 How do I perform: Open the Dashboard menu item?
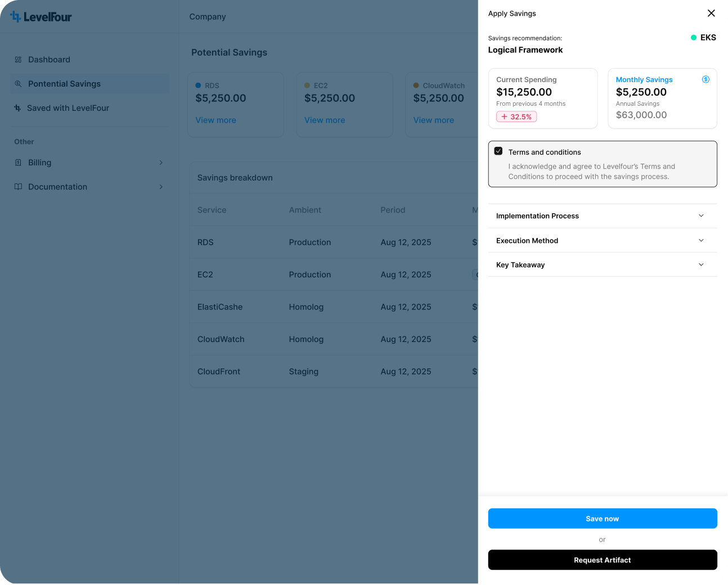[x=50, y=60]
